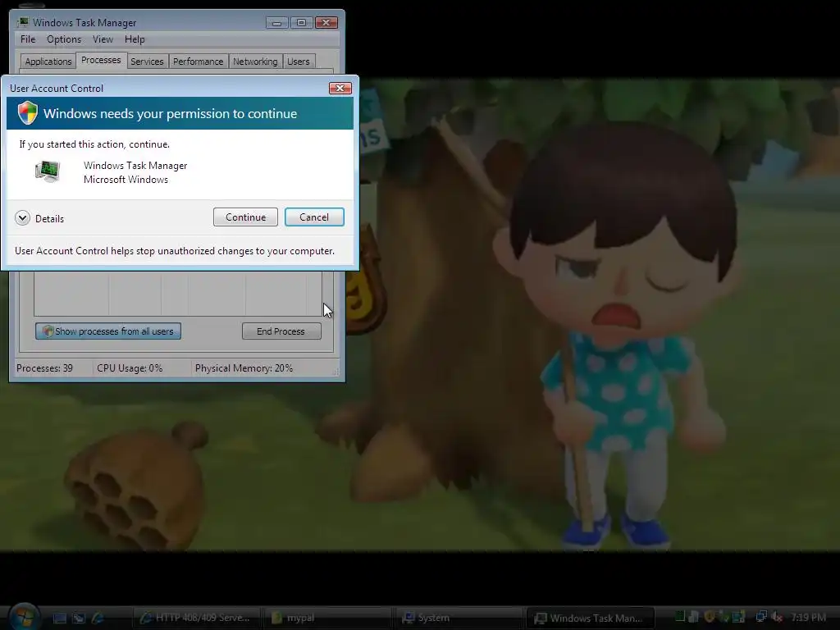Click the Show Desktop quick launch icon
Image resolution: width=840 pixels, height=630 pixels.
click(x=59, y=619)
